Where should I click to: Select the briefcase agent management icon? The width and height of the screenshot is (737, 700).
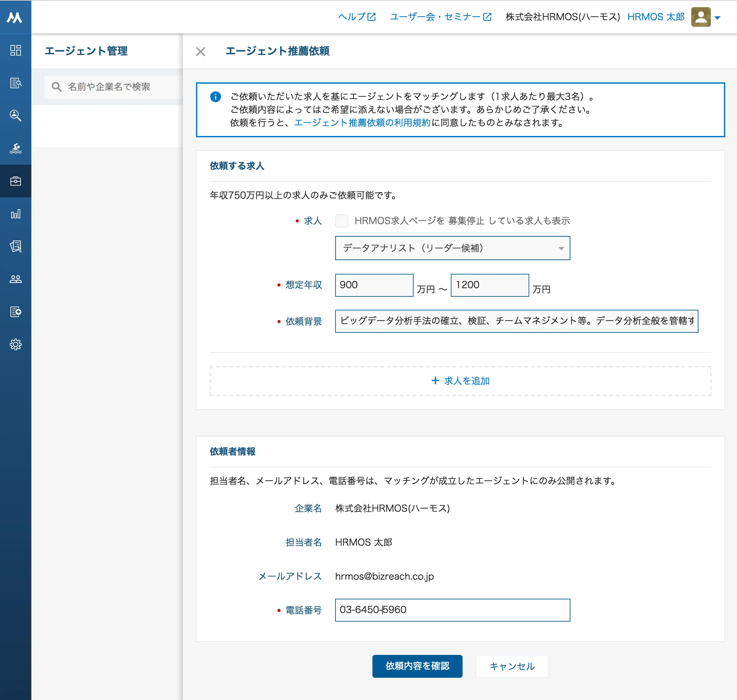coord(15,181)
